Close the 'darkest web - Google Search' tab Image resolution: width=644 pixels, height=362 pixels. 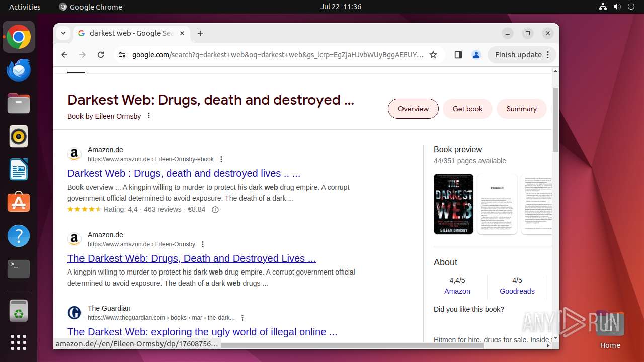click(x=182, y=33)
